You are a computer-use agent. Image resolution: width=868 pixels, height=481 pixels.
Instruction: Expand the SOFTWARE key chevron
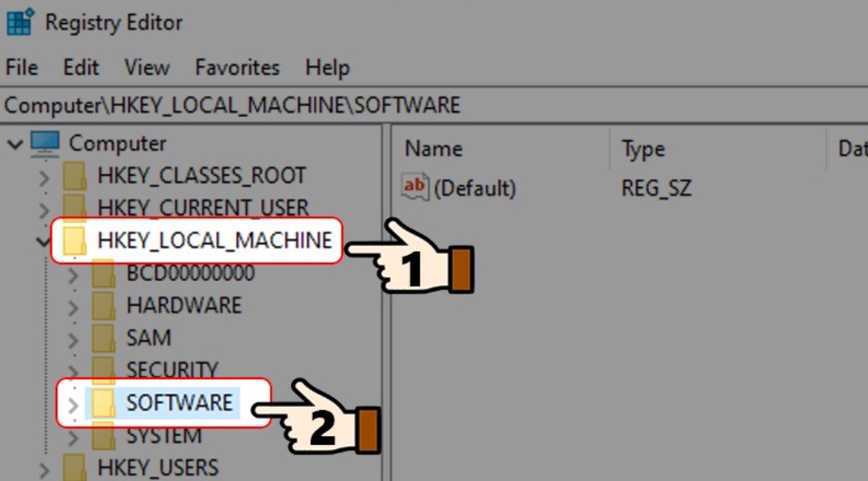(x=72, y=405)
